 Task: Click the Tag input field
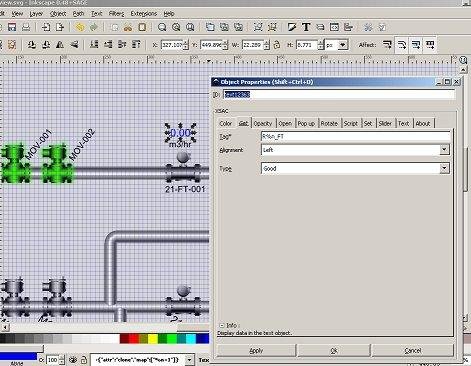coord(355,136)
